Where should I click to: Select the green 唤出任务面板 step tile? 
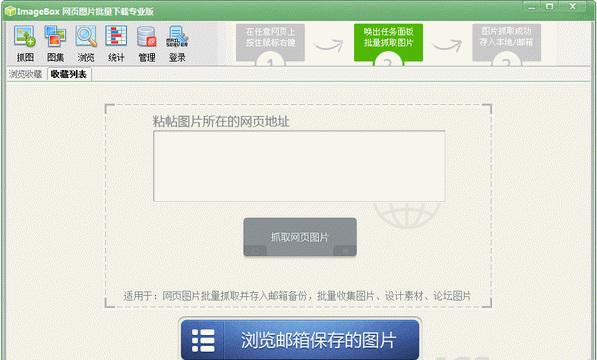388,43
